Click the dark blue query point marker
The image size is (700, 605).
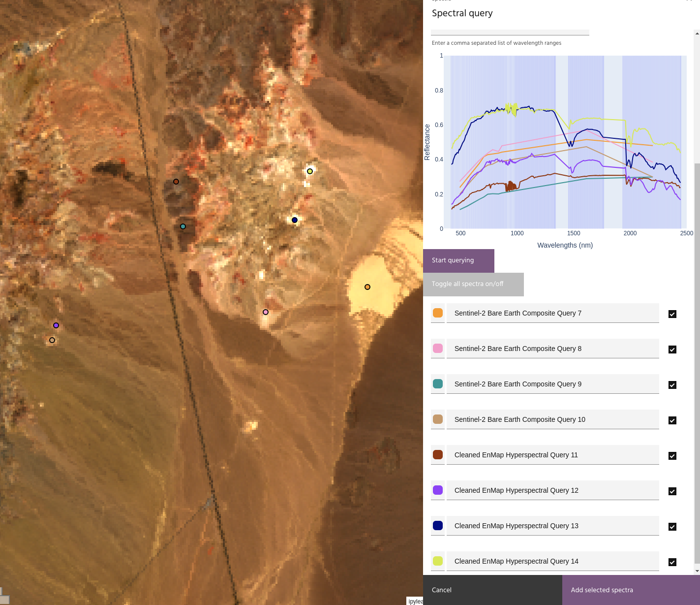[x=295, y=220]
